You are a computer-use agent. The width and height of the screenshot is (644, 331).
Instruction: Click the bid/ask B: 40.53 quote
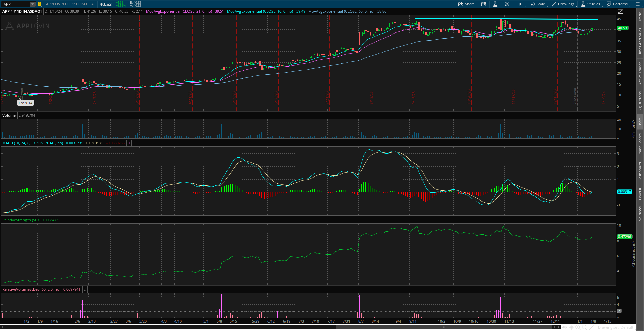click(x=136, y=3)
